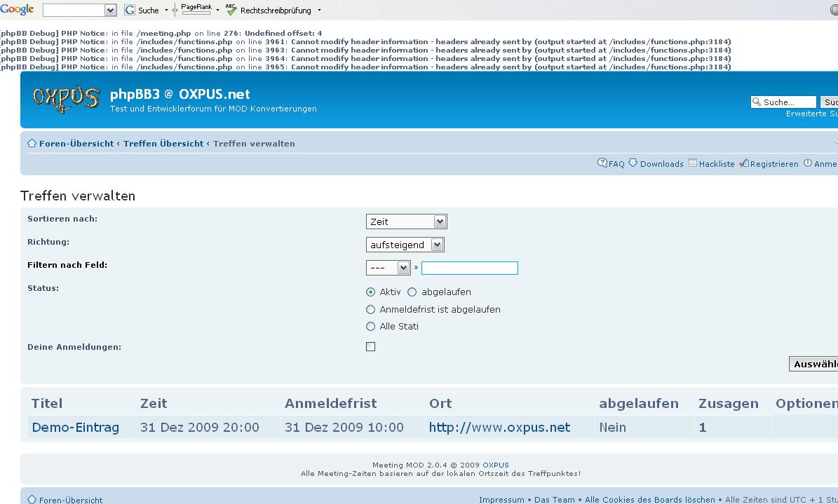Click the filter text input field

(469, 268)
